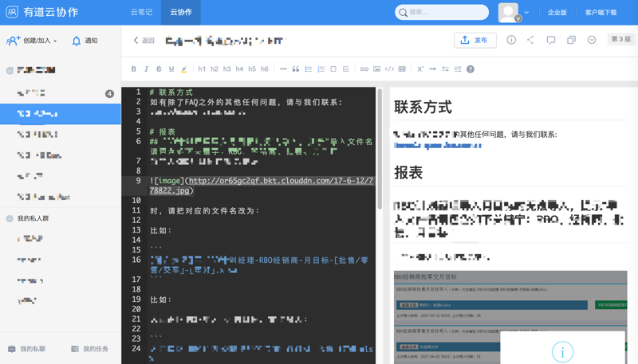The image size is (638, 364).
Task: Click the two-way arrows toolbar icon
Action: coord(445,69)
